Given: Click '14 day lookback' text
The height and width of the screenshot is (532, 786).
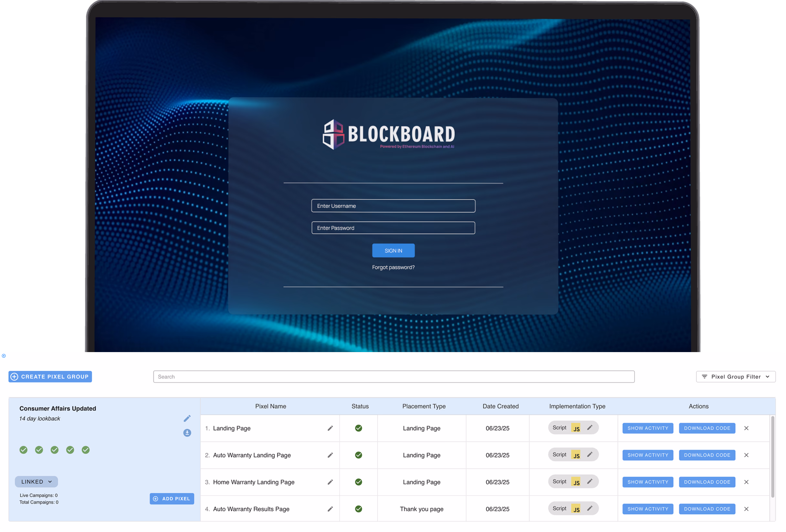Looking at the screenshot, I should [39, 418].
